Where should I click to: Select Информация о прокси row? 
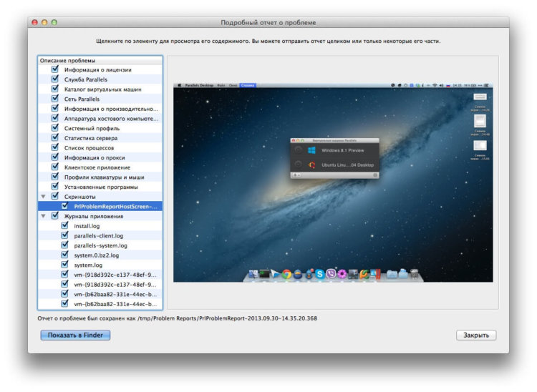[100, 157]
